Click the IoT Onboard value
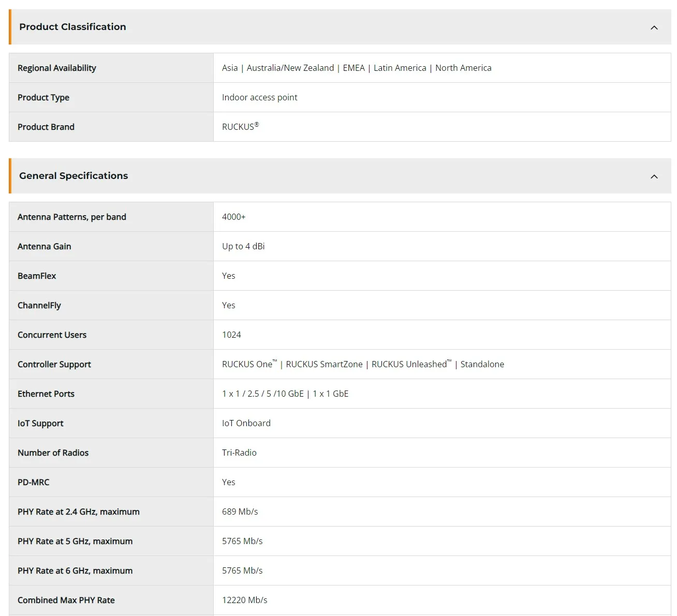The height and width of the screenshot is (616, 677). point(246,423)
